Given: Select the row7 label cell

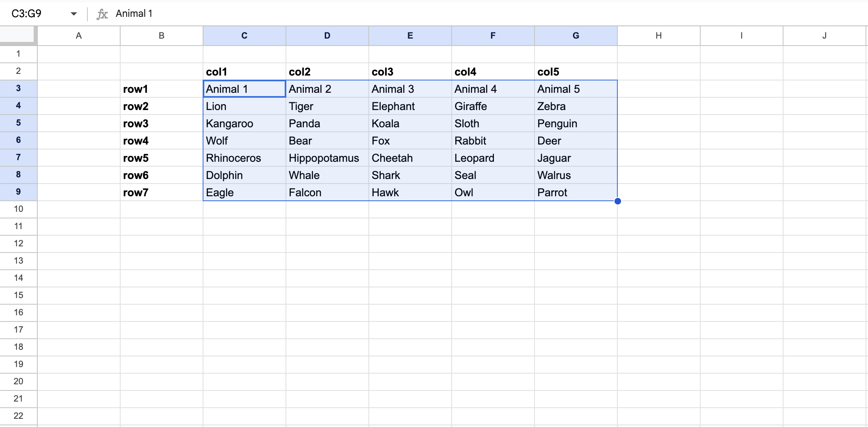Looking at the screenshot, I should coord(161,192).
